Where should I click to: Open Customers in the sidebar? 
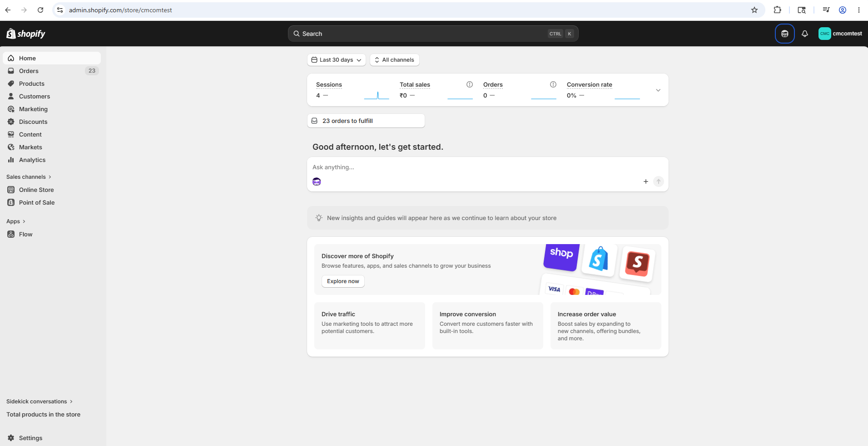coord(52,96)
